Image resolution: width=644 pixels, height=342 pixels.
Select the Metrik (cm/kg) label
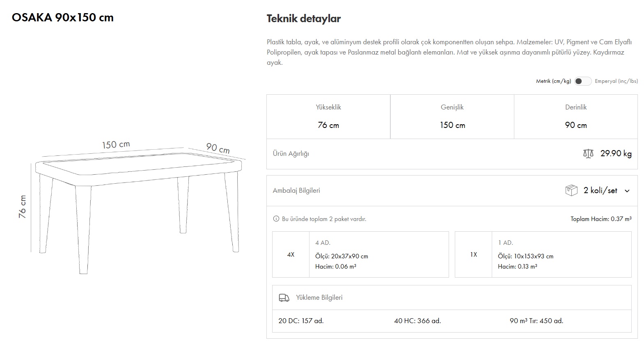pos(553,81)
